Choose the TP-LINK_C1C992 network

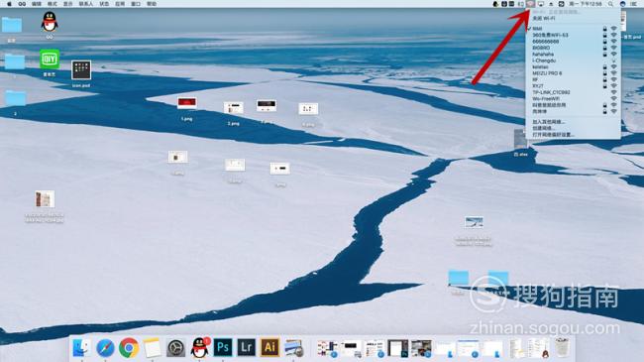click(x=574, y=92)
